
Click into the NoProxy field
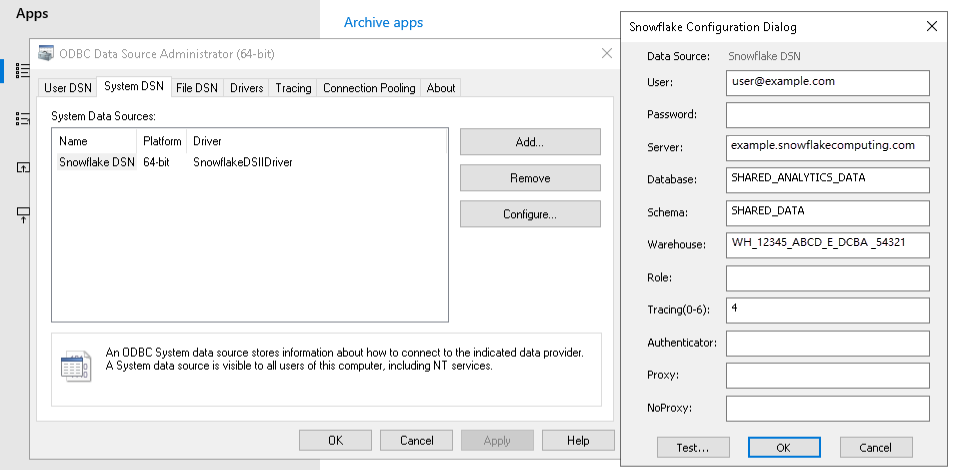(x=828, y=409)
